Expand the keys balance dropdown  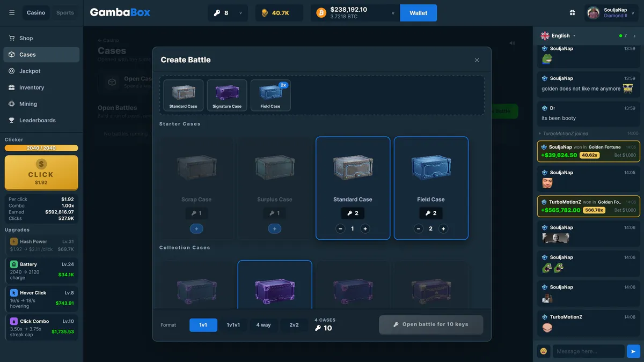point(240,13)
